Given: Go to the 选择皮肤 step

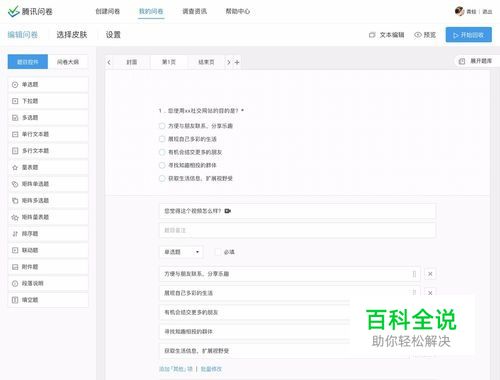Looking at the screenshot, I should (x=72, y=35).
